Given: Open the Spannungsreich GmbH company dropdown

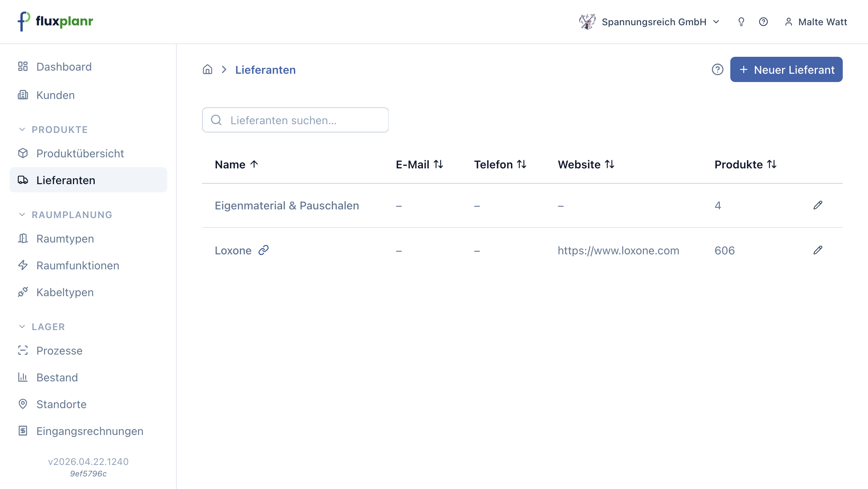Looking at the screenshot, I should tap(649, 22).
